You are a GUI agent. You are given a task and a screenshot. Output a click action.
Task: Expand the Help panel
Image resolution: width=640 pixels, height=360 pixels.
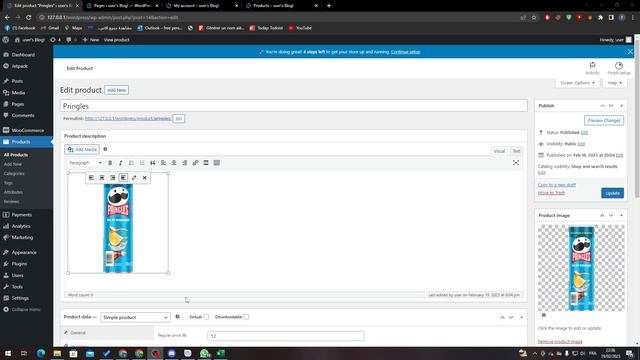coord(615,83)
